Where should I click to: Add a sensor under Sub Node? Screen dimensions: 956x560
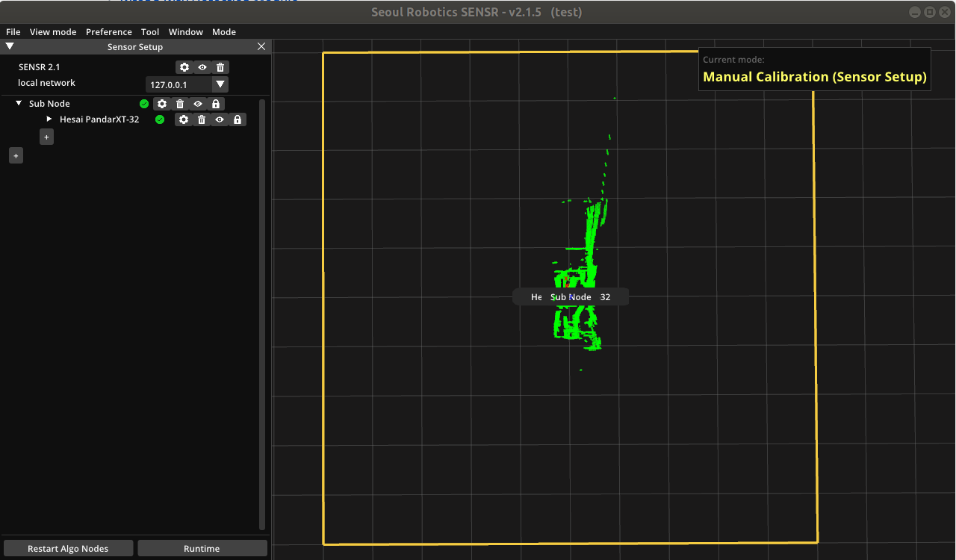point(46,137)
